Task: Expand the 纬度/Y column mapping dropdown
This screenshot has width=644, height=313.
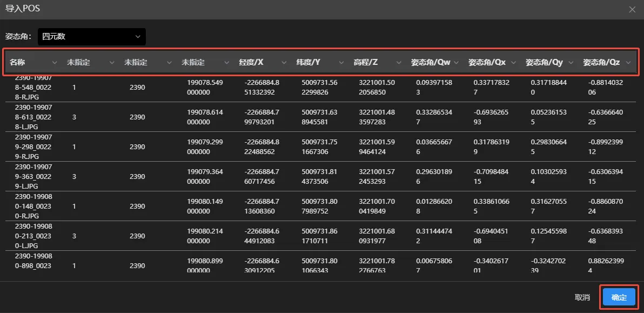Action: pos(320,63)
